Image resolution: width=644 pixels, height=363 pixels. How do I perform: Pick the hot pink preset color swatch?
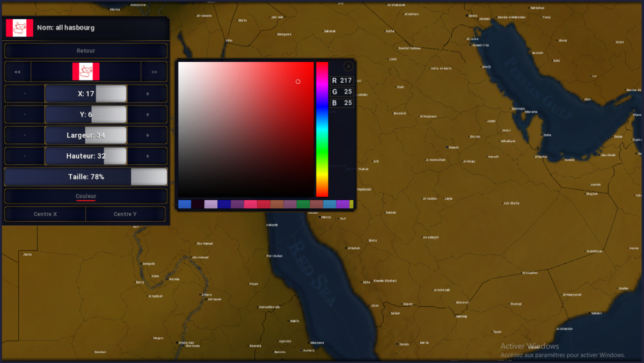coord(251,204)
